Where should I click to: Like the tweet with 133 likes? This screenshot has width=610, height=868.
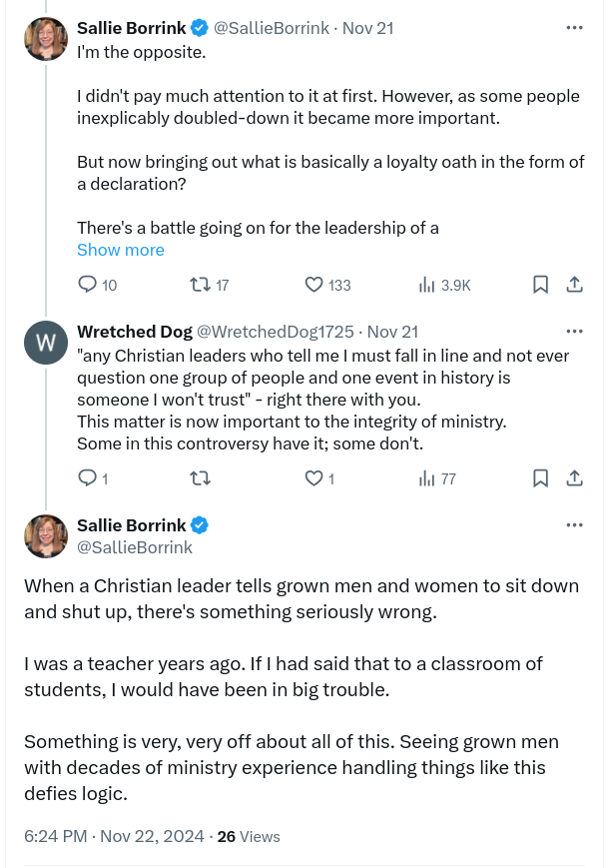click(x=314, y=285)
